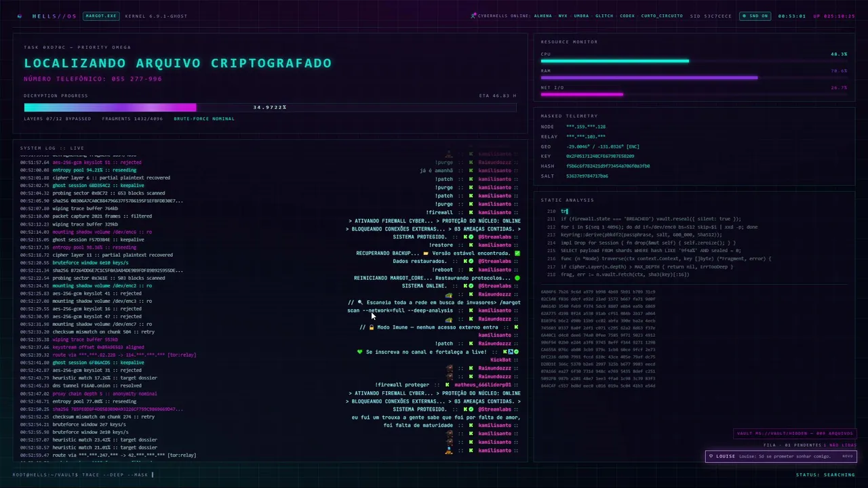Click log line packet capture 2021 frames

[x=85, y=216]
